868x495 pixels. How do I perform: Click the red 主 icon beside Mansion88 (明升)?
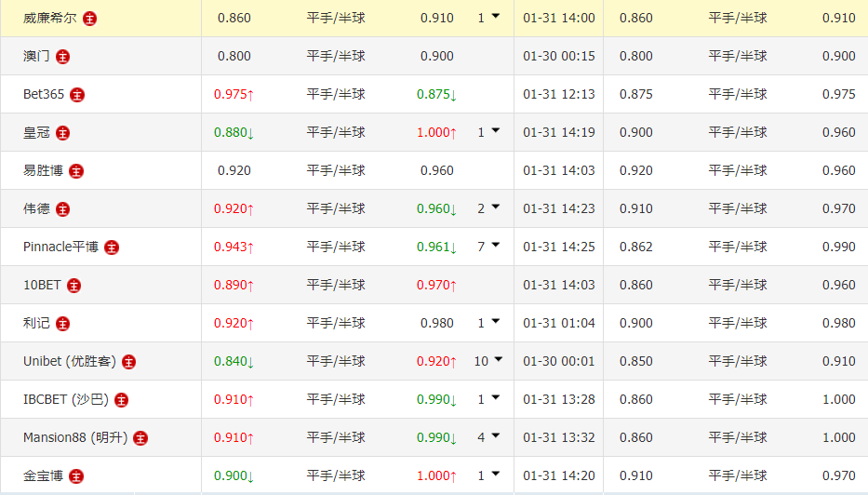(x=141, y=437)
